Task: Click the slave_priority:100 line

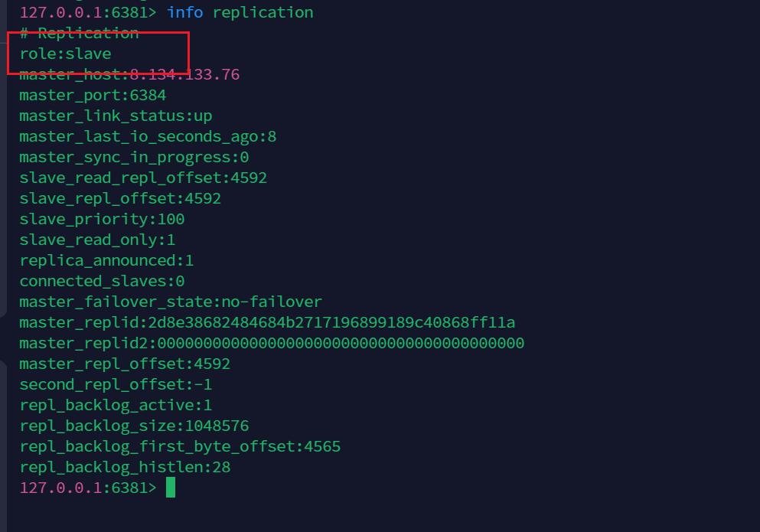Action: pos(102,219)
